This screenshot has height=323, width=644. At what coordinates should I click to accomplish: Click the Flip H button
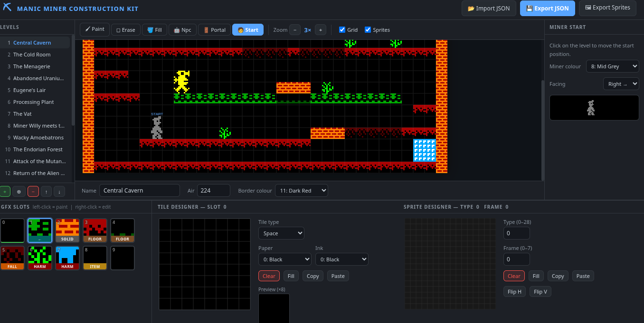pyautogui.click(x=514, y=292)
